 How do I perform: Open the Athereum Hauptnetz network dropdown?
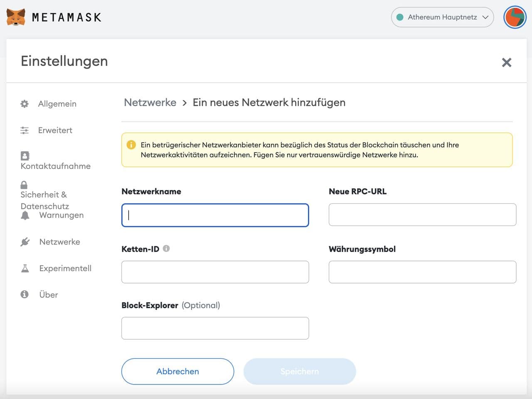click(442, 17)
